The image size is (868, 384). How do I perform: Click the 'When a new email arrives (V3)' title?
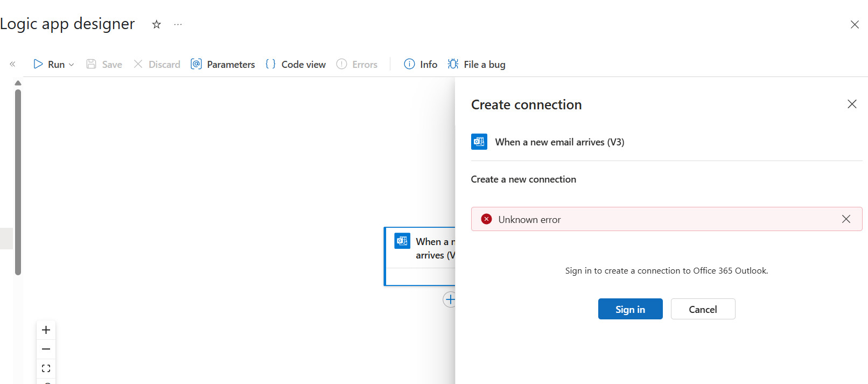pyautogui.click(x=559, y=142)
